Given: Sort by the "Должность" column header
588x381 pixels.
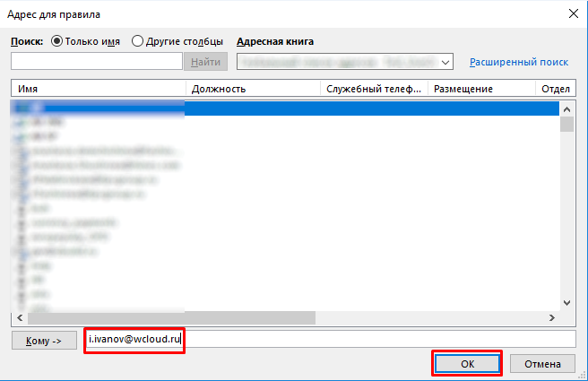Looking at the screenshot, I should (x=253, y=90).
